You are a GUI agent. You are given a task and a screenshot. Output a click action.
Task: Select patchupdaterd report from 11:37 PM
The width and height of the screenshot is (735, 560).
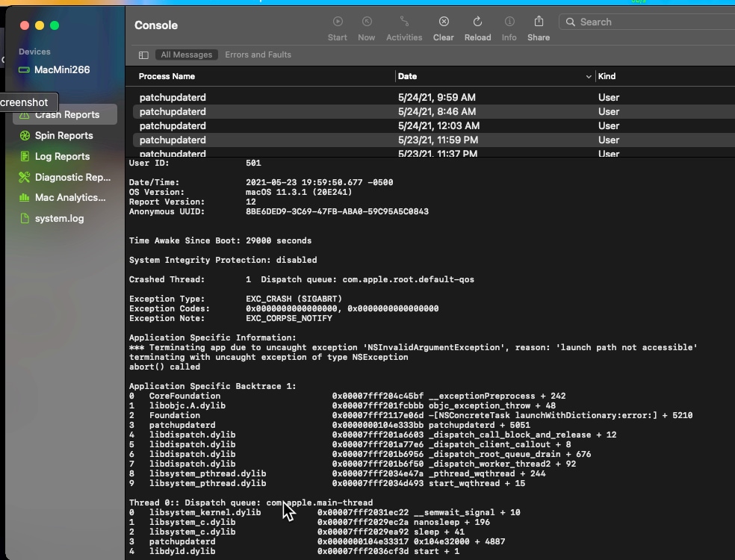(433, 153)
